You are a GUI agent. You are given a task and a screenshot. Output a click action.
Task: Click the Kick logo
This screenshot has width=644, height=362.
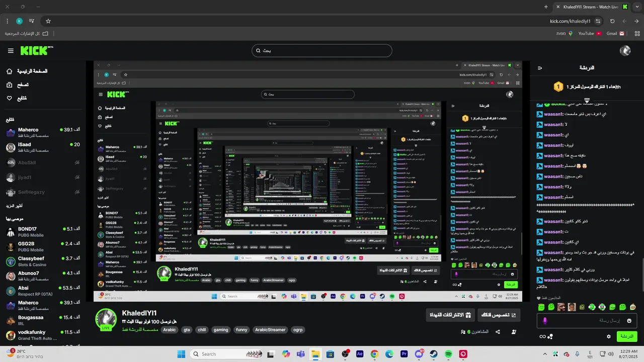click(x=36, y=50)
